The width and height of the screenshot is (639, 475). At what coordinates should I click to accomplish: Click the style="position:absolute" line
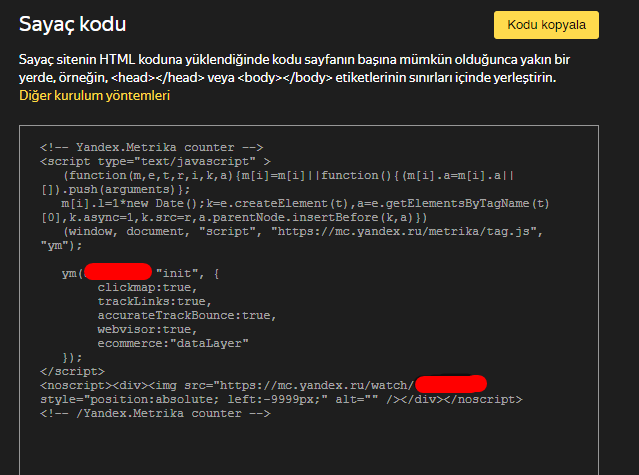point(281,400)
